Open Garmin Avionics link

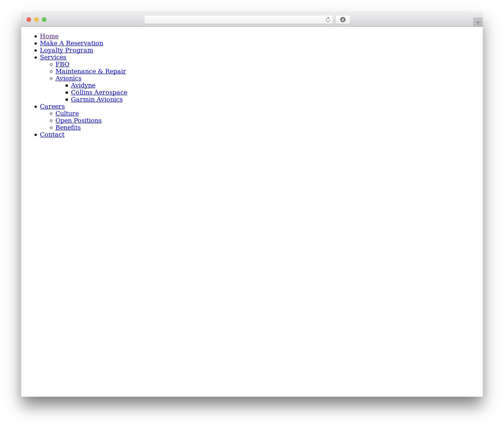(96, 100)
